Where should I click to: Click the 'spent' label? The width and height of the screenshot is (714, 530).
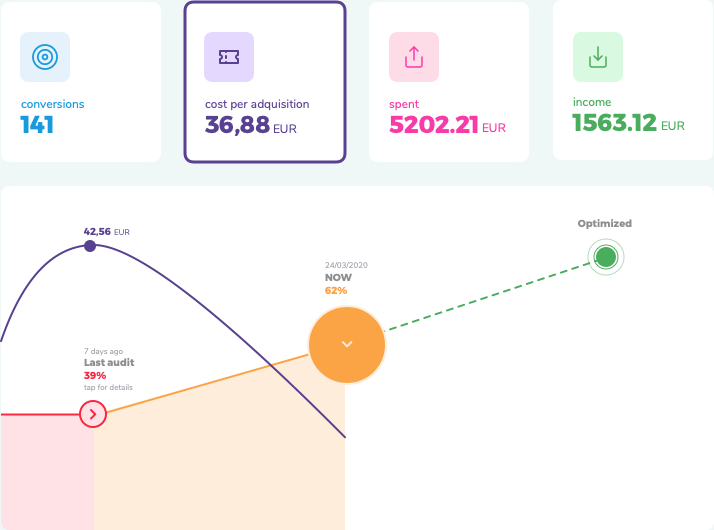tap(404, 104)
